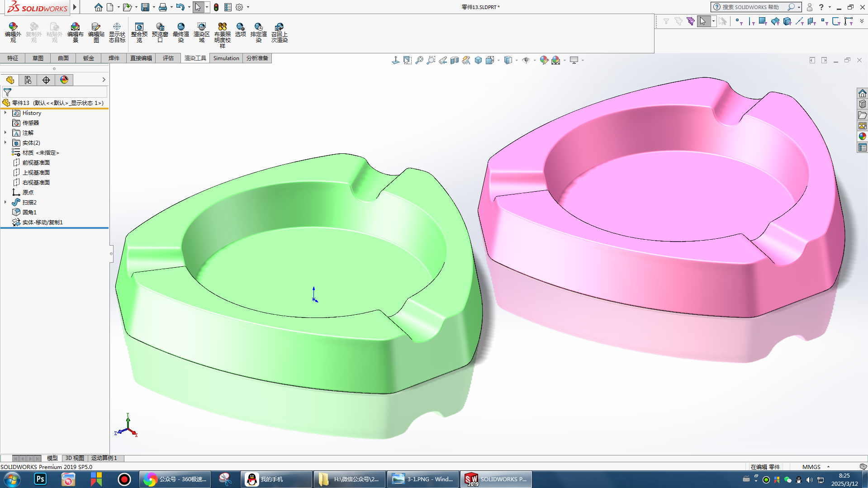Toggle Filter Surface Bodies selection filter
868x488 pixels.
point(775,21)
